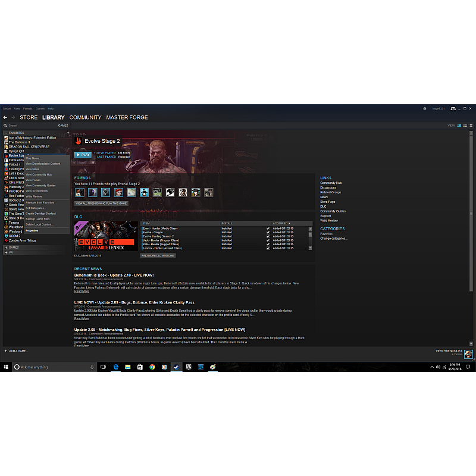Open Chrome from the Windows taskbar
The height and width of the screenshot is (476, 476).
tap(152, 367)
